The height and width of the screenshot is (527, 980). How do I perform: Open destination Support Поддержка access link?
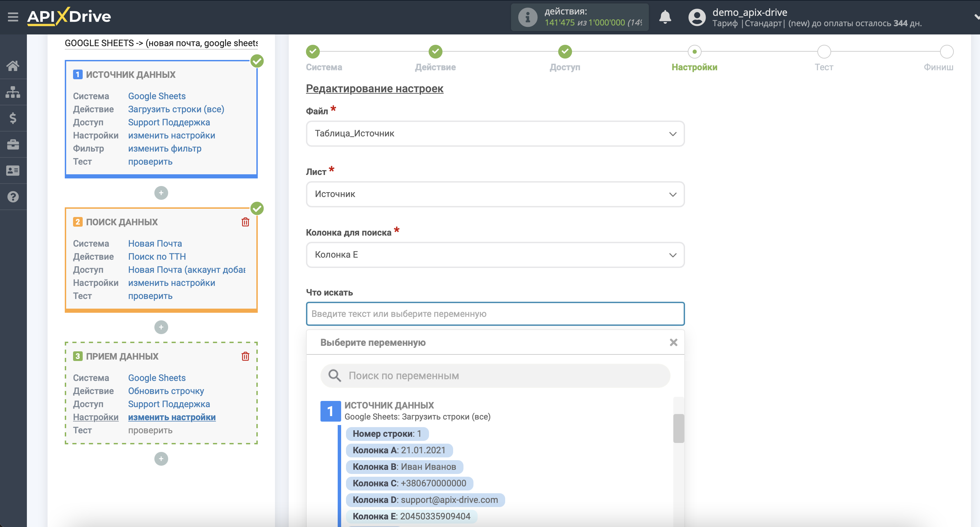coord(169,404)
